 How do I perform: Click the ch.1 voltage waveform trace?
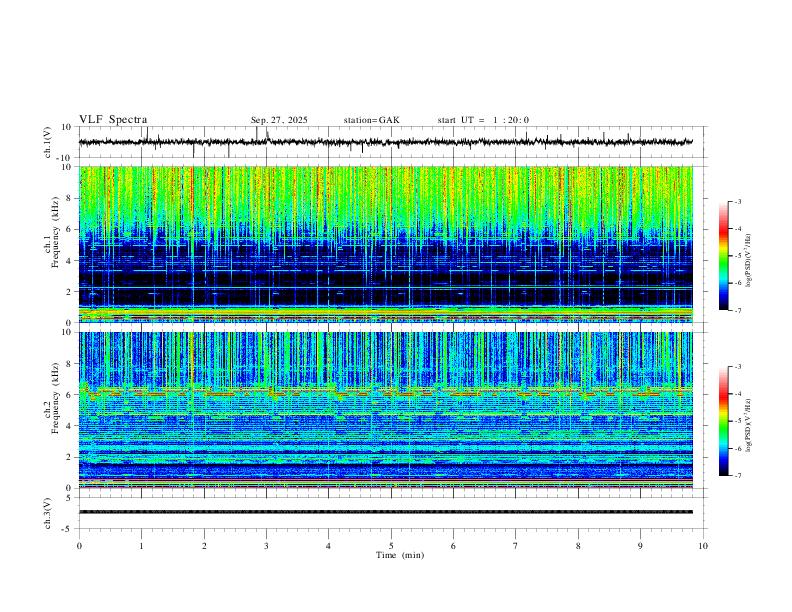(x=386, y=142)
